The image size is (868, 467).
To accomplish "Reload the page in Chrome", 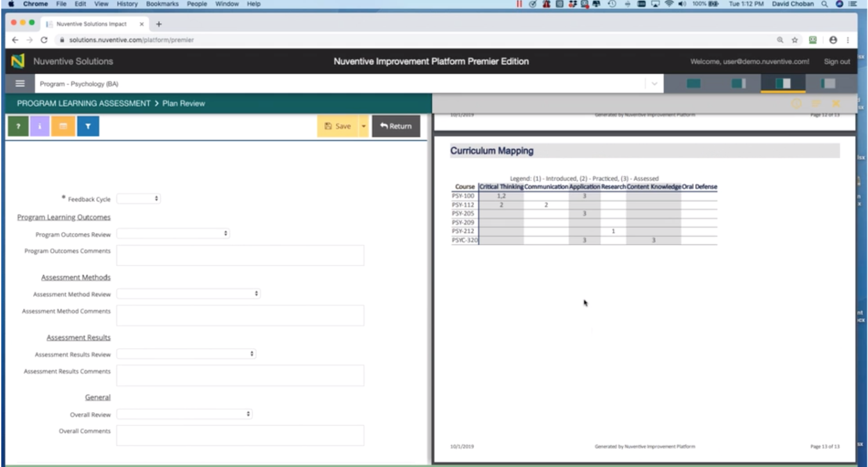I will click(x=44, y=40).
